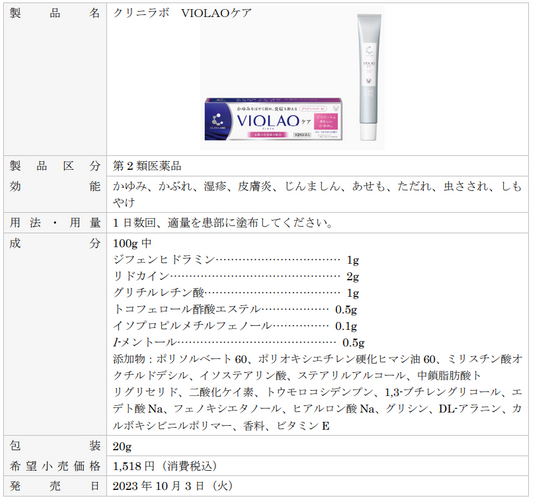This screenshot has height=500, width=534.
Task: Click the 添加物 additives paragraph
Action: point(317,392)
